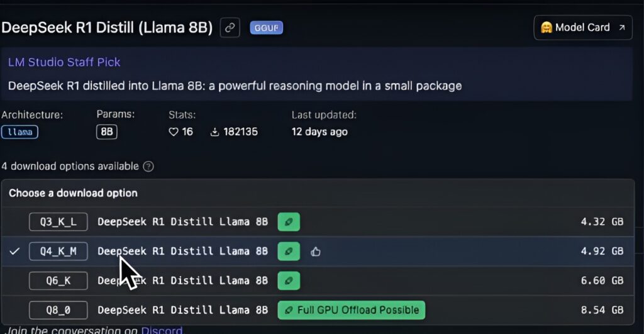Select the Q4_K_M quantization option
The image size is (644, 334).
pos(58,252)
